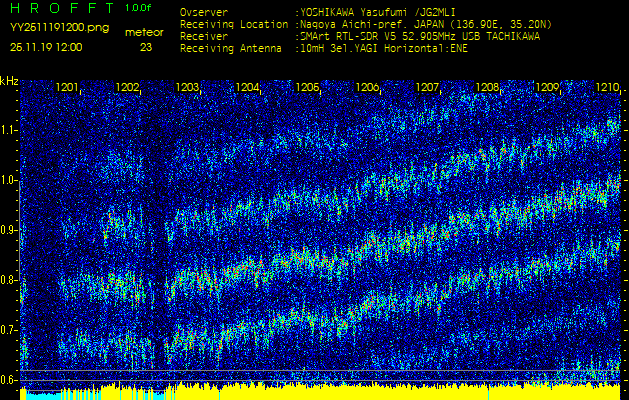Click the 0.7 kHz axis label

coord(9,330)
